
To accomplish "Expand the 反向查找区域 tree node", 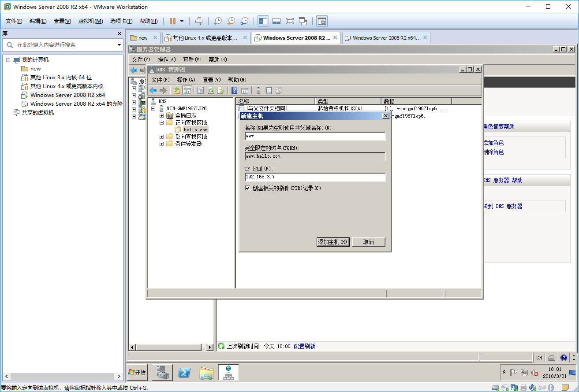I will pyautogui.click(x=161, y=137).
